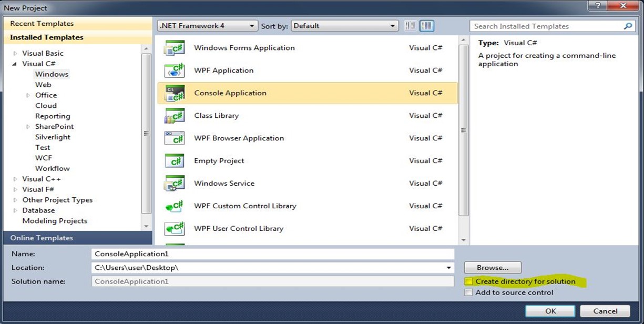Open the Location path dropdown arrow

(449, 268)
